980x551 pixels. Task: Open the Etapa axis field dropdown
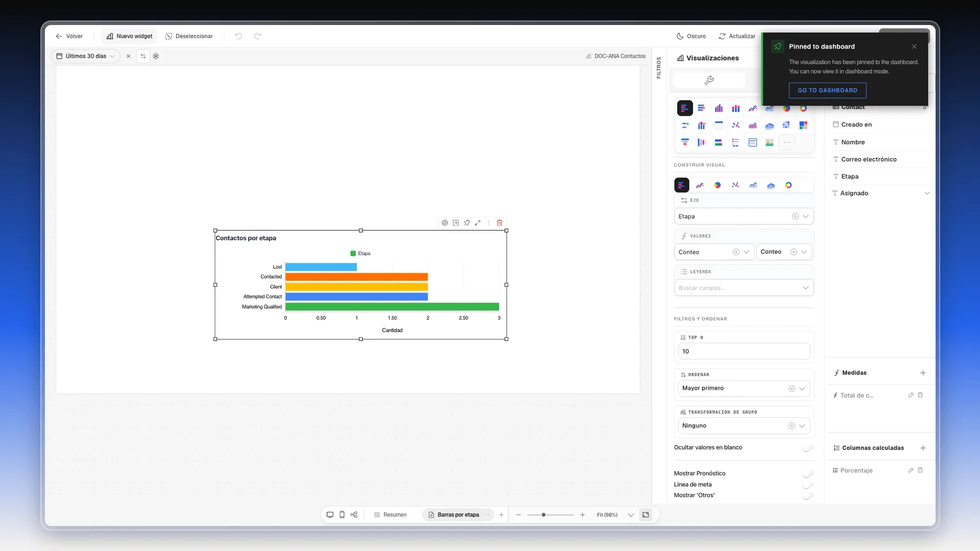(805, 216)
